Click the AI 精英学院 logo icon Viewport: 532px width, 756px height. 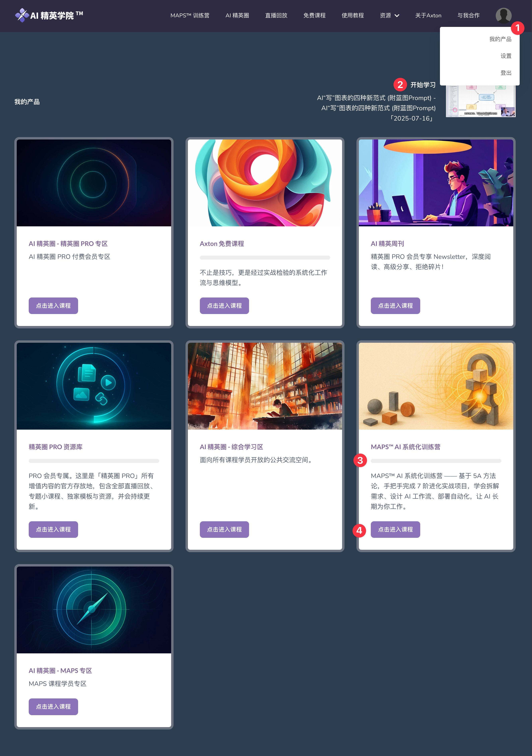tap(22, 15)
